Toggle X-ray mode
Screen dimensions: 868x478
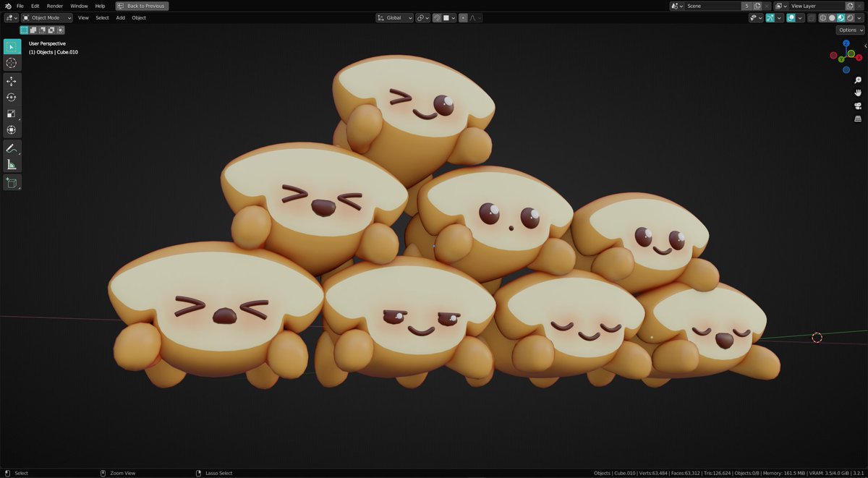(x=812, y=17)
